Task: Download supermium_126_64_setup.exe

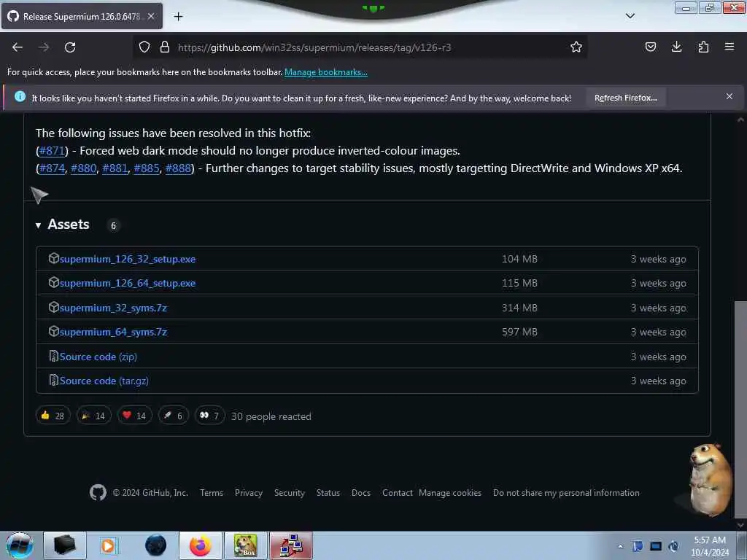Action: pyautogui.click(x=127, y=284)
